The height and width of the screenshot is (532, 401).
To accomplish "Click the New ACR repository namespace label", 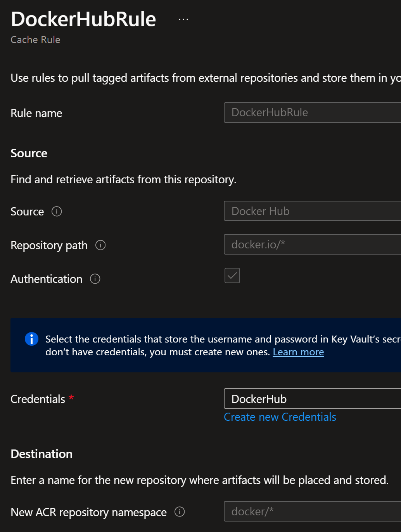I will click(x=89, y=512).
